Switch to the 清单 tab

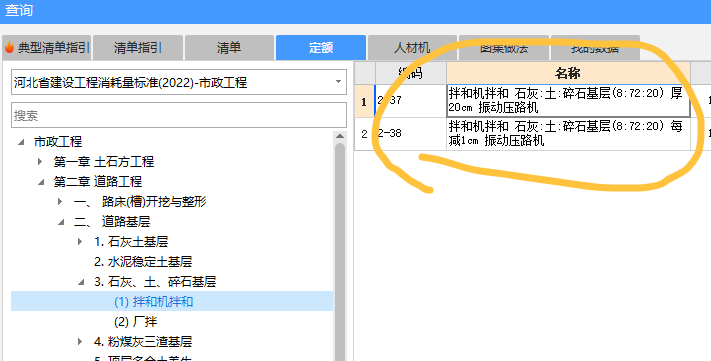pyautogui.click(x=229, y=48)
